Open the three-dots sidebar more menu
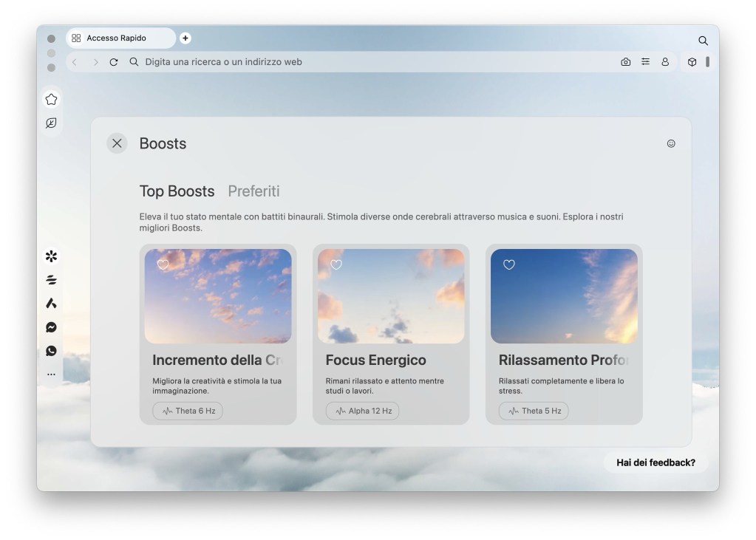The image size is (756, 540). 51,374
